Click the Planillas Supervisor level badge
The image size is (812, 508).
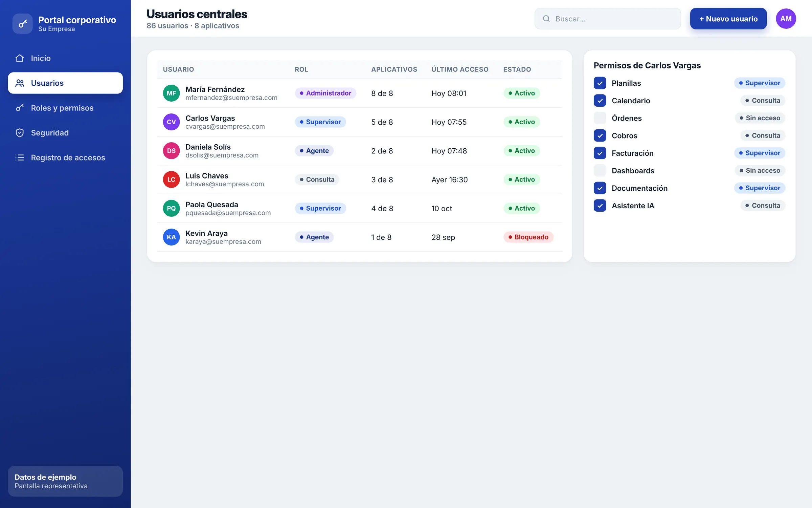(760, 83)
